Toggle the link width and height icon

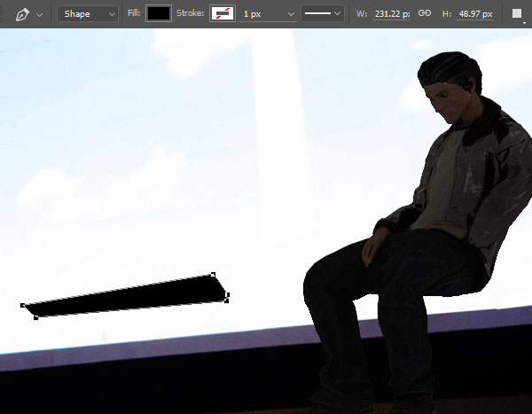coord(425,13)
